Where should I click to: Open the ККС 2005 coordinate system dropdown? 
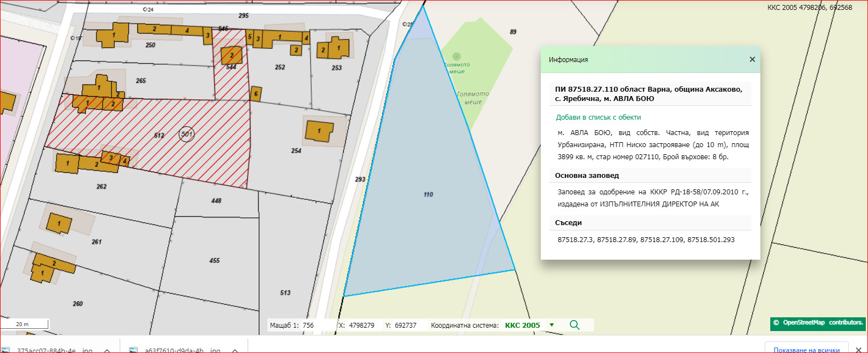[x=552, y=325]
